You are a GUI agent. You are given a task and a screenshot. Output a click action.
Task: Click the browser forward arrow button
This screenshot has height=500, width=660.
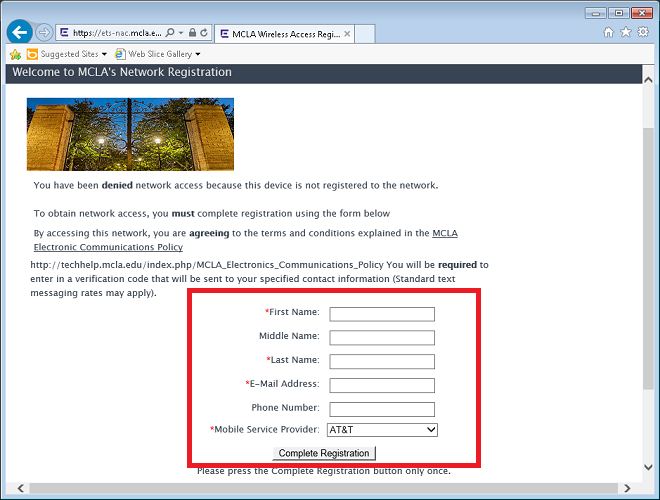tap(44, 32)
